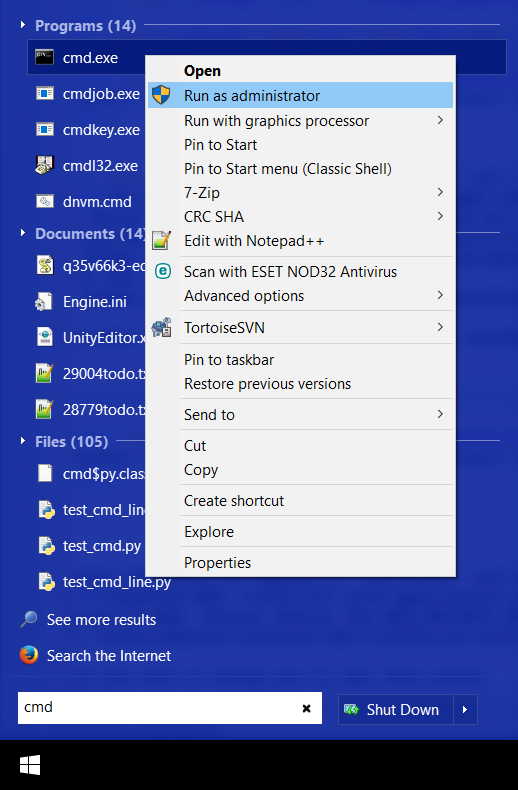
Task: Click the UnityEditor file icon
Action: (x=45, y=337)
